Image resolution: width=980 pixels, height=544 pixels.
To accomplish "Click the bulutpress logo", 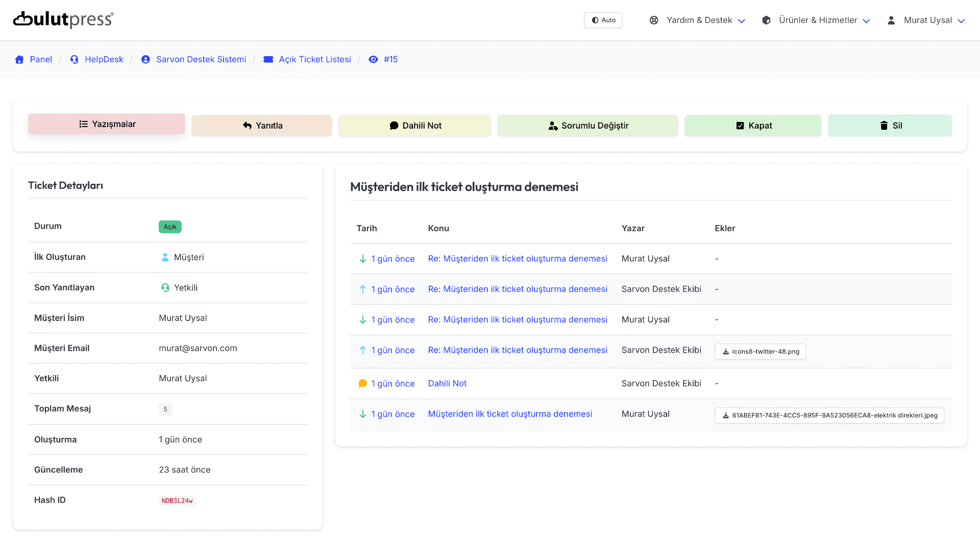I will [x=63, y=20].
